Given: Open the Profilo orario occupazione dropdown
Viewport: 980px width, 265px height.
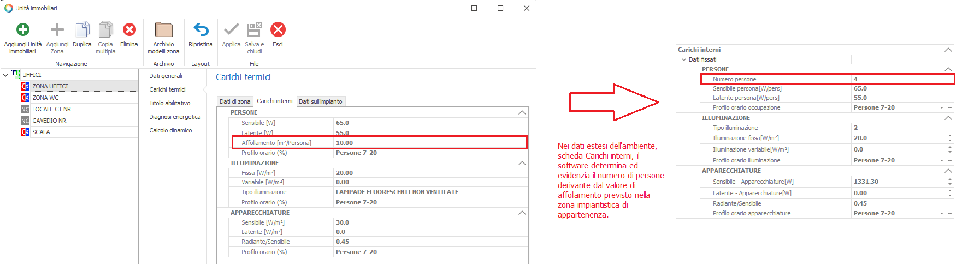Looking at the screenshot, I should click(x=941, y=108).
